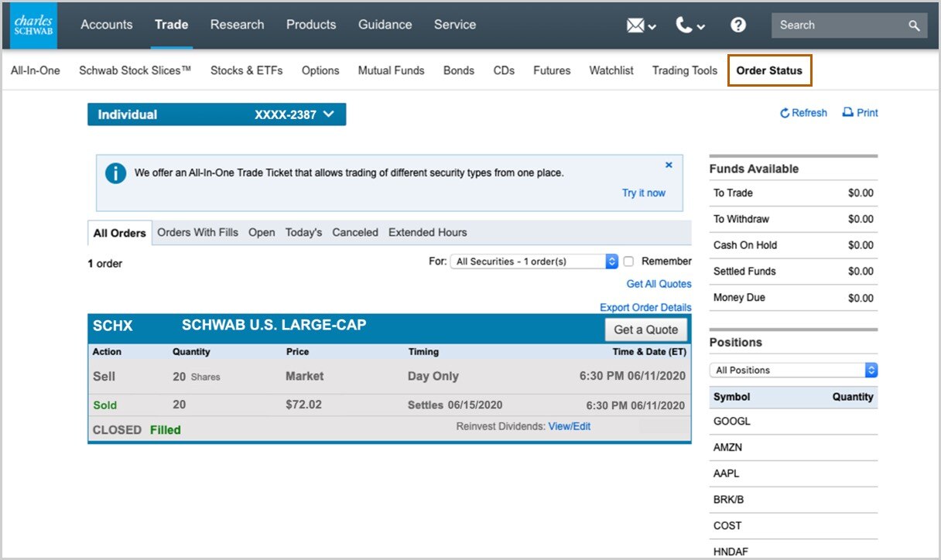Switch to Today's orders tab
This screenshot has height=560, width=941.
(303, 232)
